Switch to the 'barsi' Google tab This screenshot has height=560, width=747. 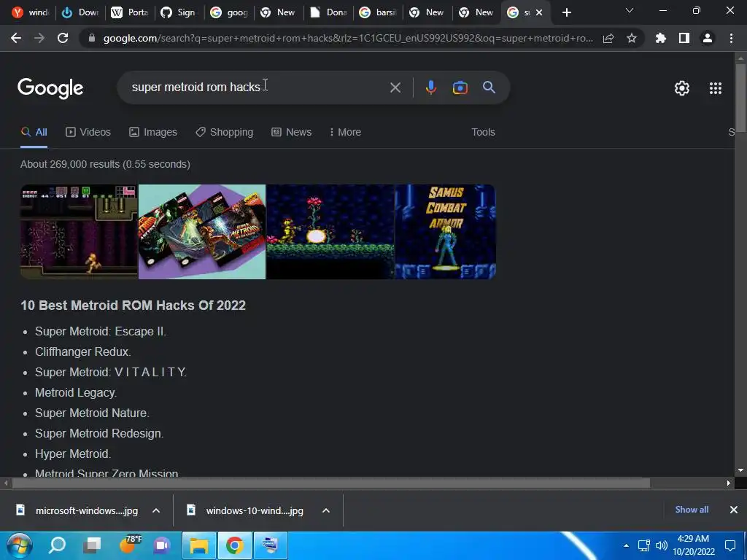pyautogui.click(x=378, y=12)
